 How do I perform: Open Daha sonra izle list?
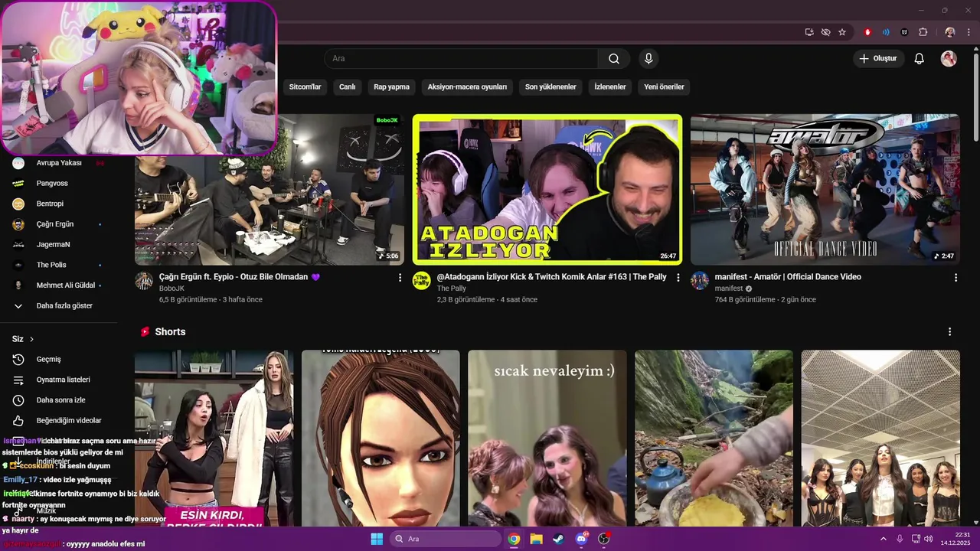tap(60, 400)
